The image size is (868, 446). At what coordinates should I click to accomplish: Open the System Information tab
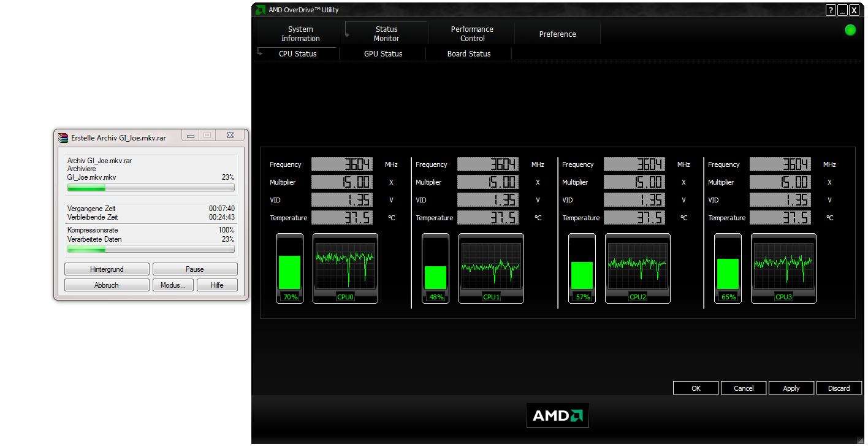[x=300, y=34]
